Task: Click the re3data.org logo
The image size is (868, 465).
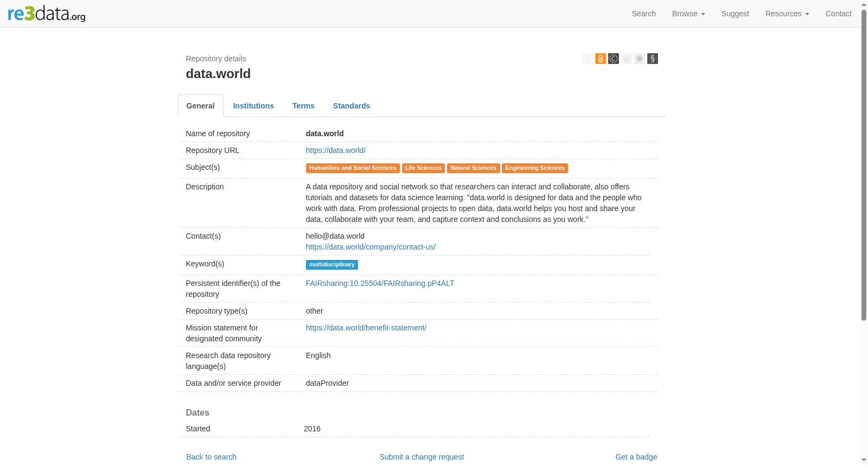Action: tap(47, 13)
